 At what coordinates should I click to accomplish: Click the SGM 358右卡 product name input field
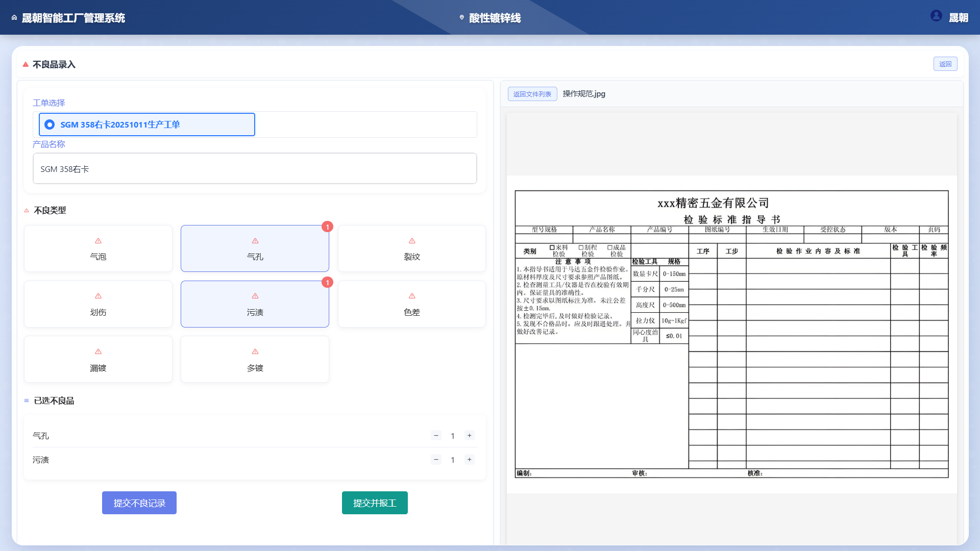[x=255, y=168]
